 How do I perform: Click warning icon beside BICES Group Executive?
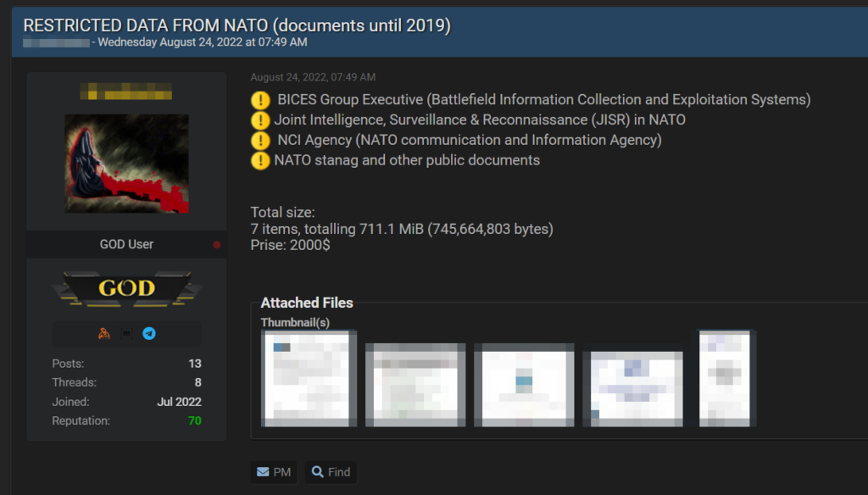click(260, 100)
